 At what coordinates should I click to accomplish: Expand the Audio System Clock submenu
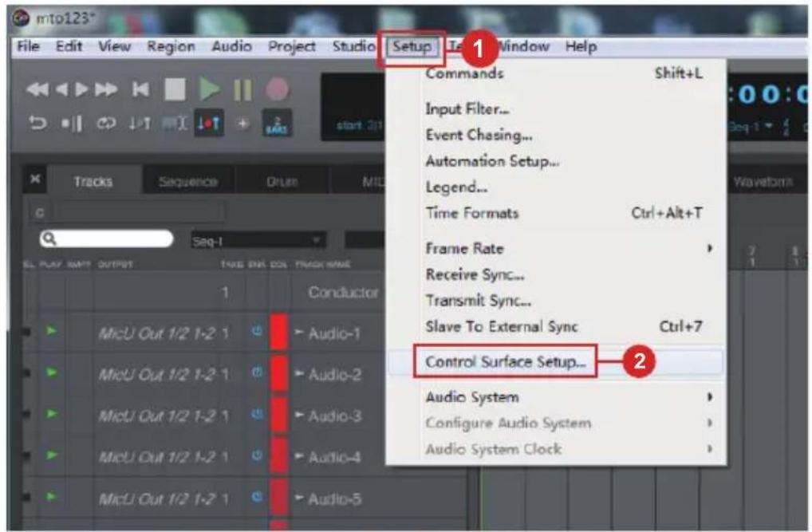710,448
